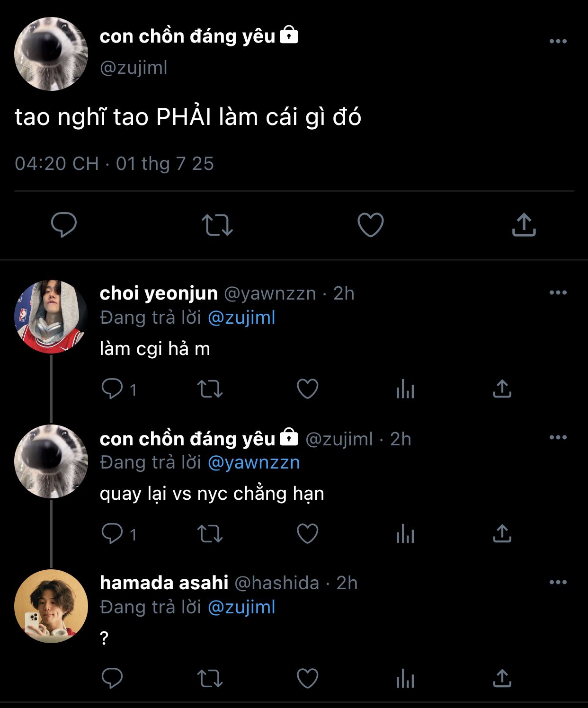This screenshot has width=588, height=708.
Task: Like choi yeonjun's reply 'làm cgi hả m'
Action: pos(307,389)
